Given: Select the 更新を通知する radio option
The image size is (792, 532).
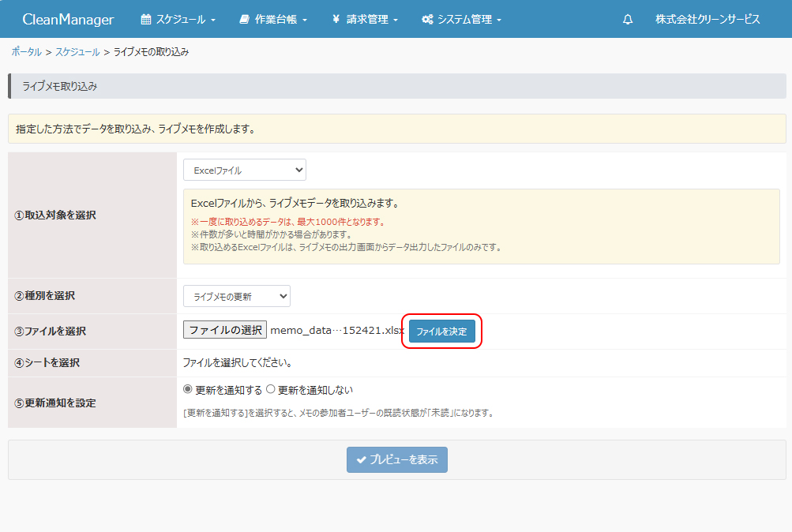Looking at the screenshot, I should [188, 389].
